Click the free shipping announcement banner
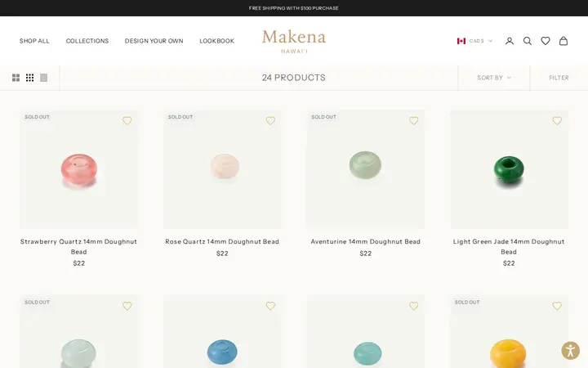 tap(294, 8)
